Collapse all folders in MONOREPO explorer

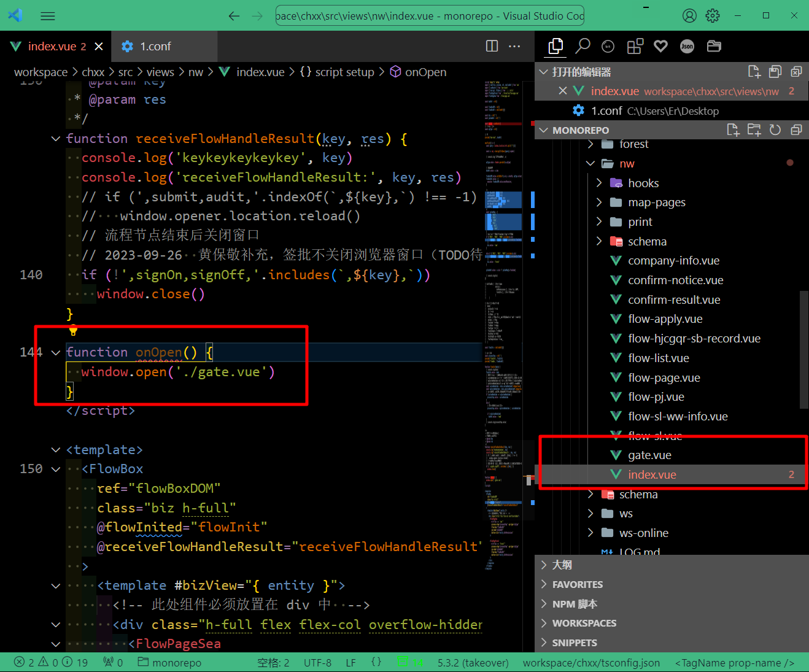(x=796, y=130)
